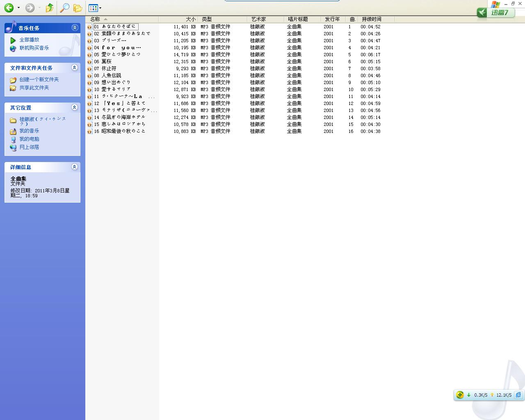Viewport: 525px width, 420px height.
Task: Open the Search magnifier tool
Action: tap(64, 7)
